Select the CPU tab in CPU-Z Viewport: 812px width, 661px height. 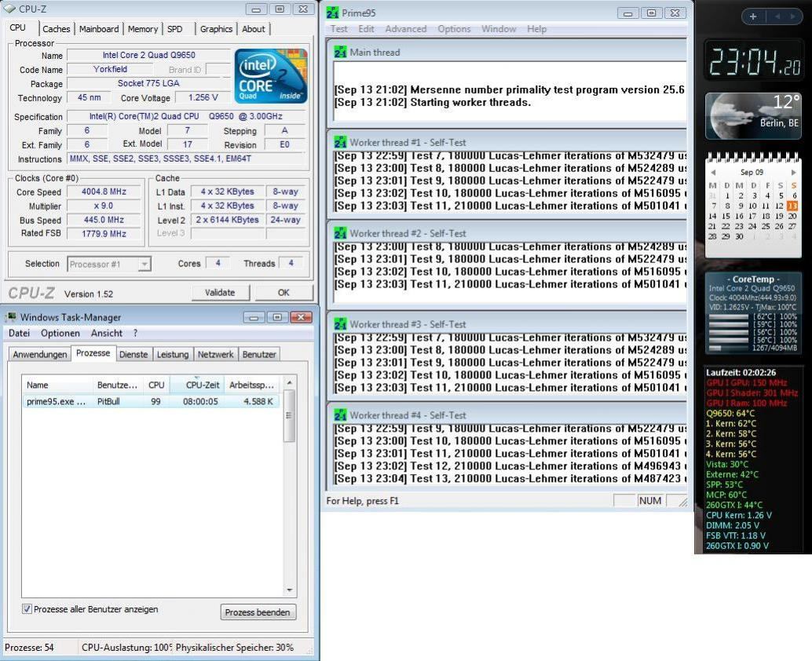point(17,28)
